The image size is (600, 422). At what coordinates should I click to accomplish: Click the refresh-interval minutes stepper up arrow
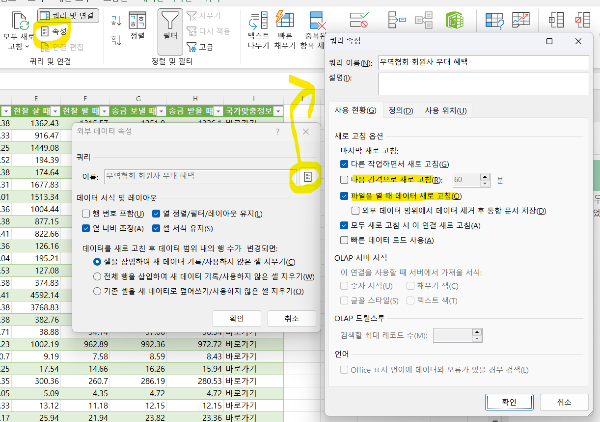pyautogui.click(x=485, y=177)
